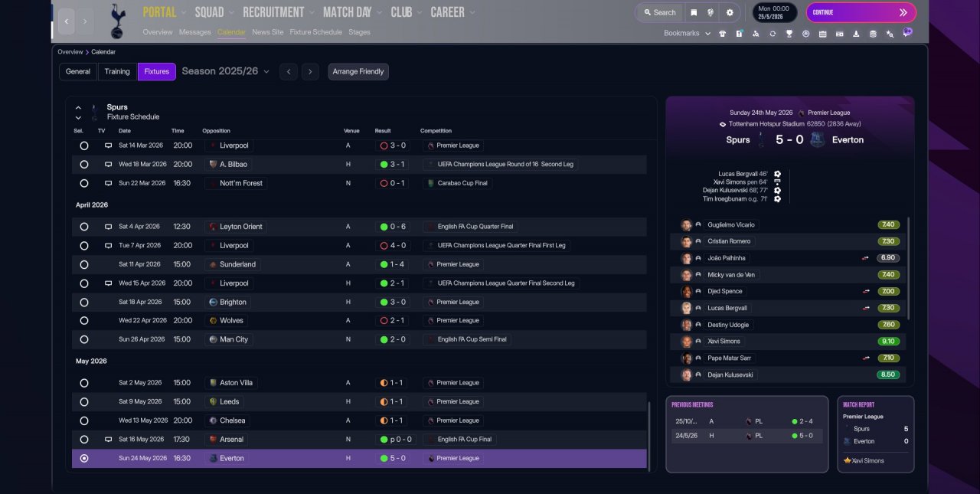Image resolution: width=980 pixels, height=494 pixels.
Task: Click Guglielmo Vicario's player portrait
Action: [x=687, y=225]
